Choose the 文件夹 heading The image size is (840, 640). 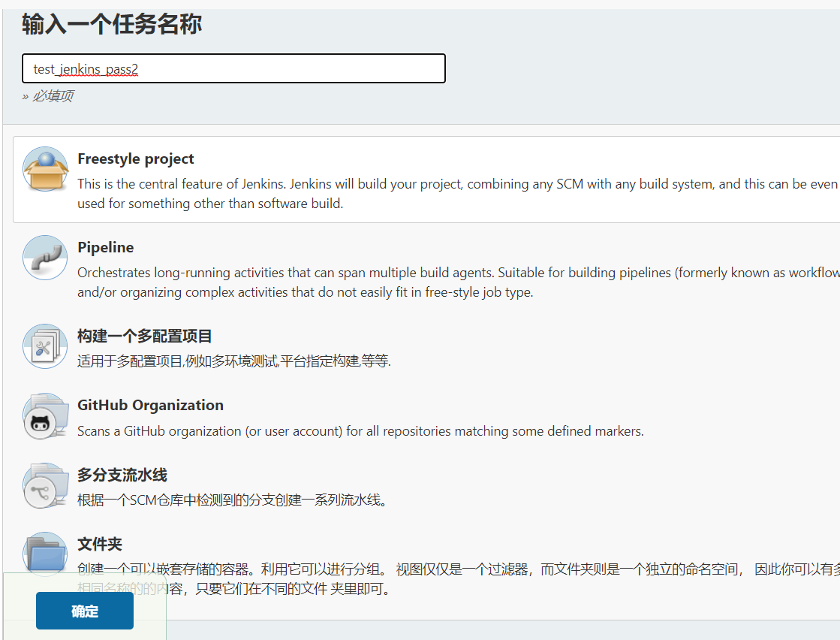(x=99, y=544)
